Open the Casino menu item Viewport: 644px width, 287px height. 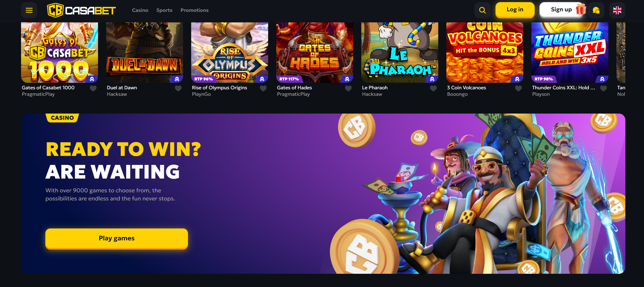[140, 10]
